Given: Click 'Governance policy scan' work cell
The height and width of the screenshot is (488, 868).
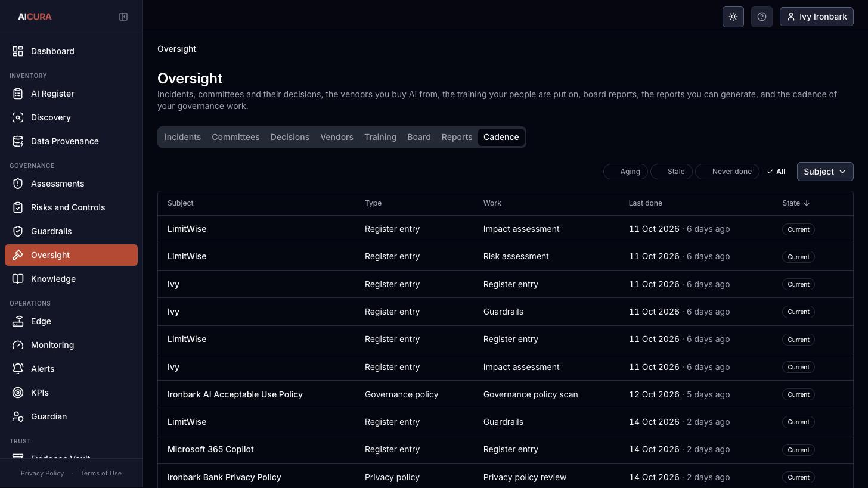Looking at the screenshot, I should (x=531, y=394).
